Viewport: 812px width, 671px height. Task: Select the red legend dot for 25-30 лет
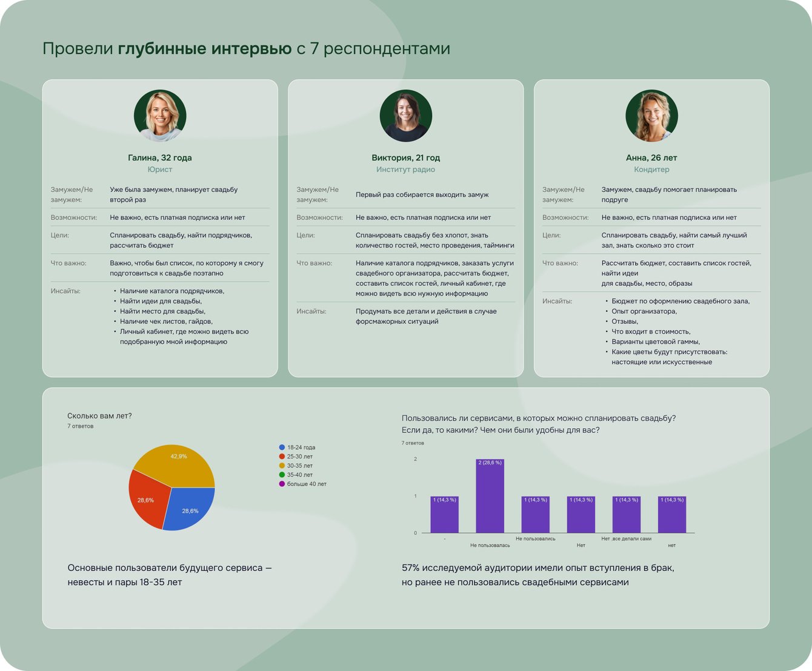[x=282, y=457]
